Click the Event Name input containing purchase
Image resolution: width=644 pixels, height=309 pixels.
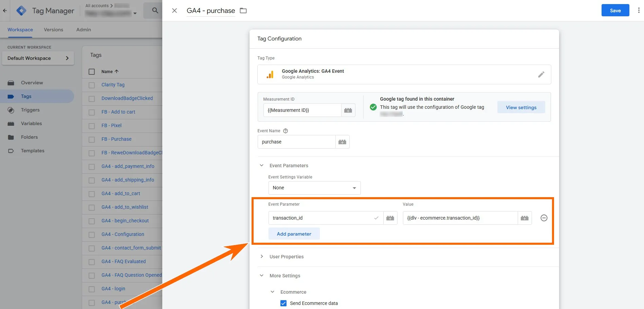tap(296, 142)
